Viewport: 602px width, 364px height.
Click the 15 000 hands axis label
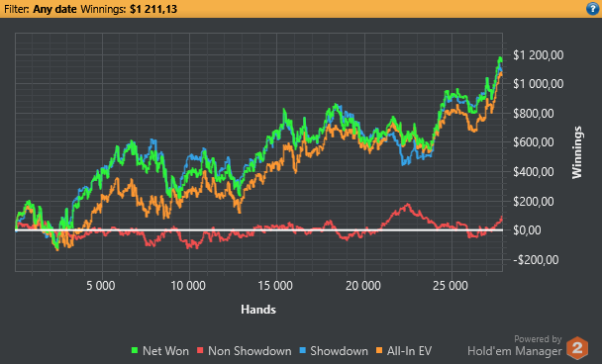275,286
